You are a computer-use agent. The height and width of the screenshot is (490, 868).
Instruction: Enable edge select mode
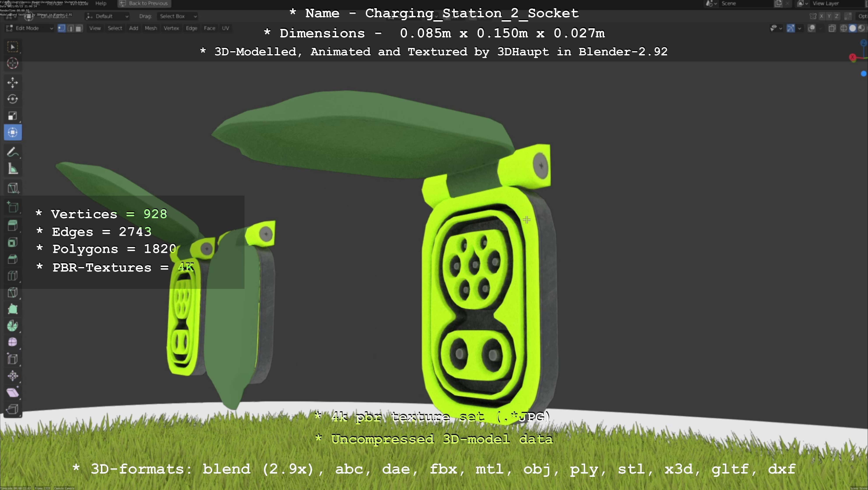70,28
